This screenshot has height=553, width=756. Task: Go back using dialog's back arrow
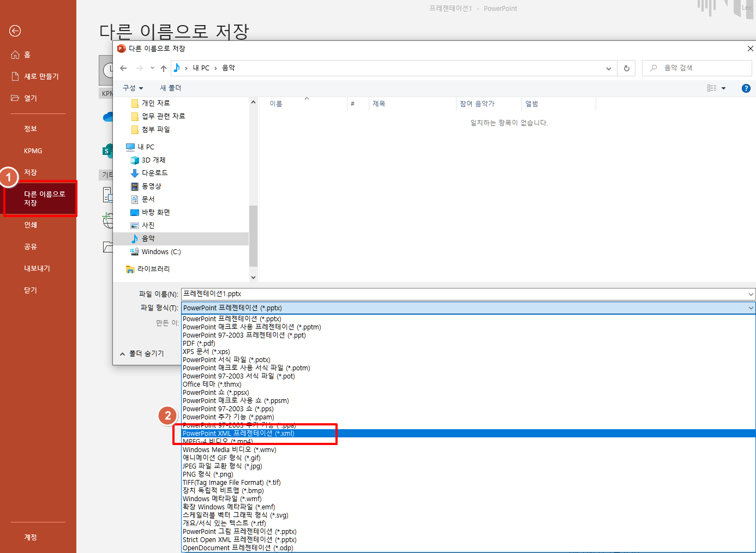(123, 68)
